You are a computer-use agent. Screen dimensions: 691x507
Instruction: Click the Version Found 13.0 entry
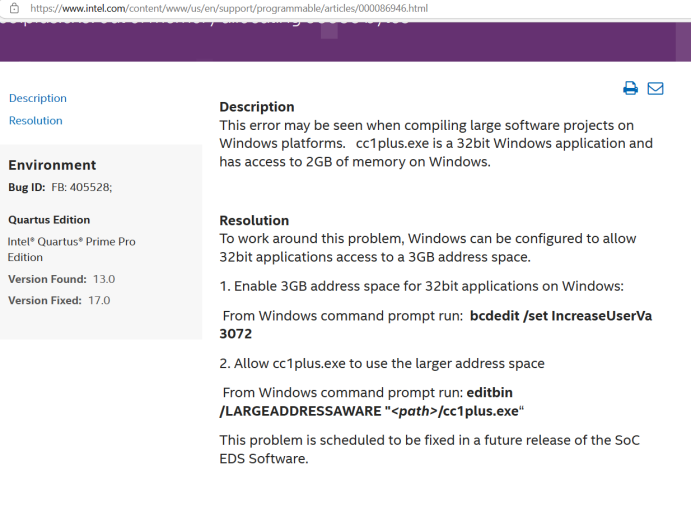(x=61, y=279)
